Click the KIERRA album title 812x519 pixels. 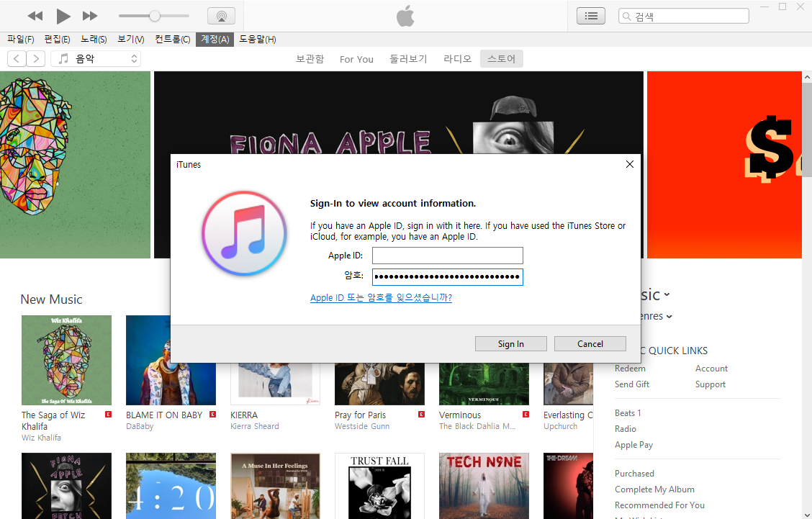pyautogui.click(x=244, y=415)
